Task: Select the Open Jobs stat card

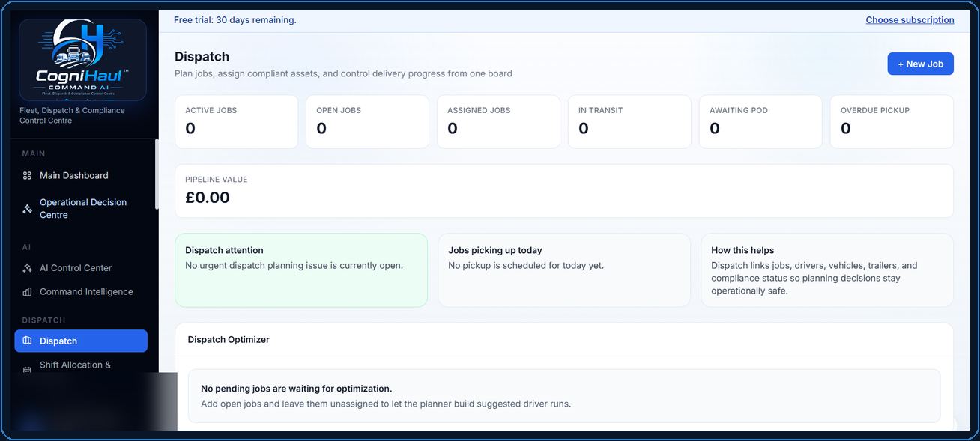Action: pos(367,121)
